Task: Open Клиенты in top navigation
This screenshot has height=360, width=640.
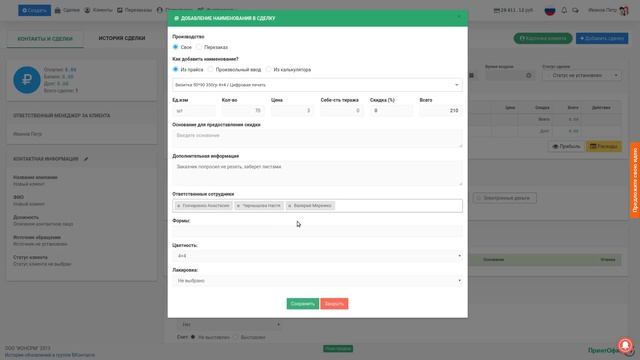Action: click(98, 10)
